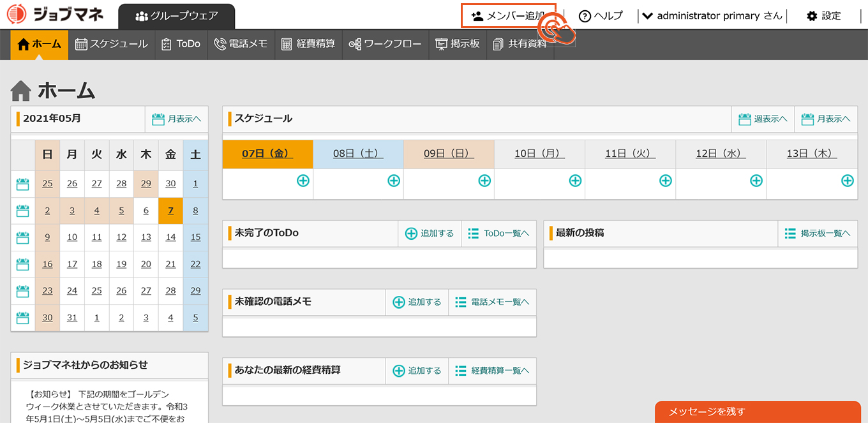
Task: Go to the ホーム navigation tab
Action: pos(40,44)
